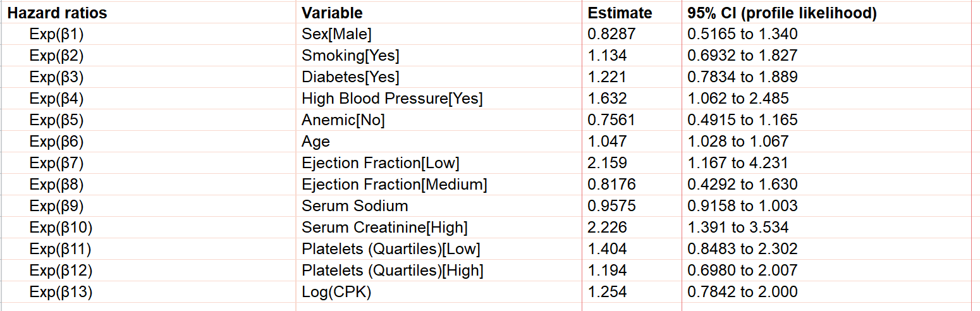This screenshot has width=980, height=311.
Task: Select estimate 1.221 for Diabetes
Action: (x=607, y=77)
